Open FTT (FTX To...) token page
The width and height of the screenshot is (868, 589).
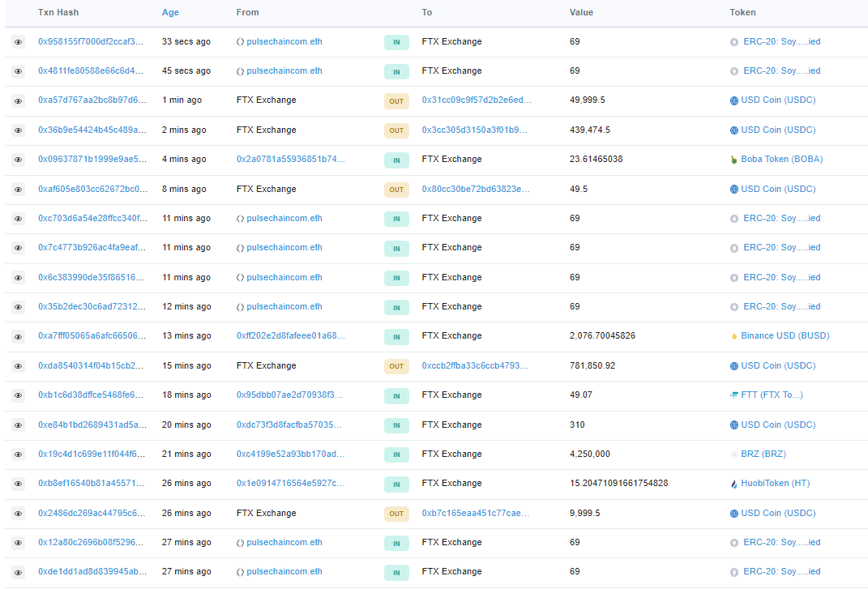tap(772, 395)
